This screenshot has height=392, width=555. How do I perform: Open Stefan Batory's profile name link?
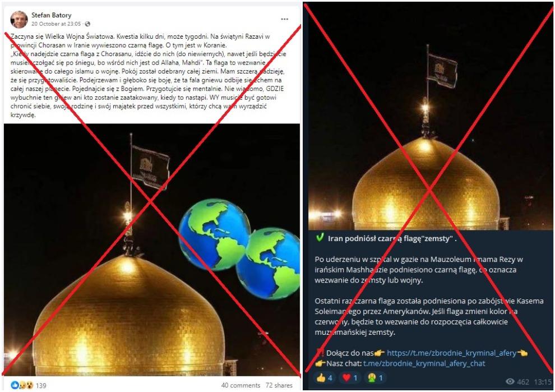(52, 15)
